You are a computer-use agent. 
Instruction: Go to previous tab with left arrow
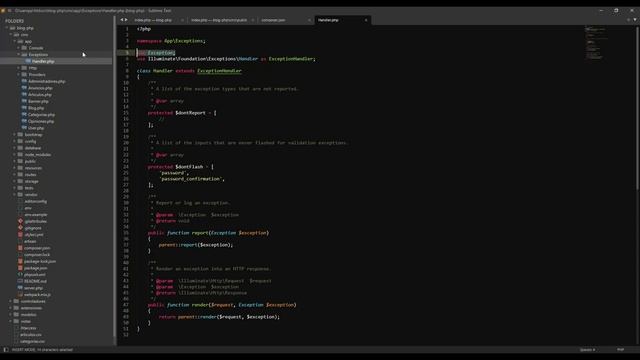(x=122, y=20)
